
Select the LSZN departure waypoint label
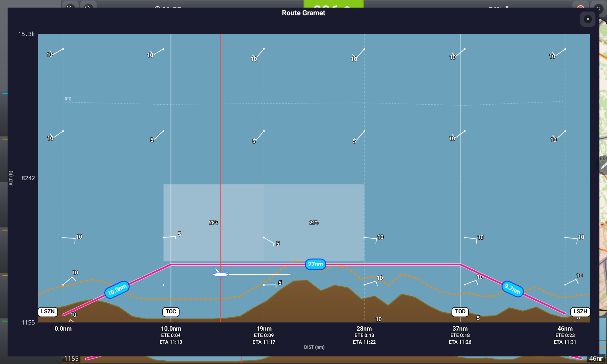coord(48,312)
